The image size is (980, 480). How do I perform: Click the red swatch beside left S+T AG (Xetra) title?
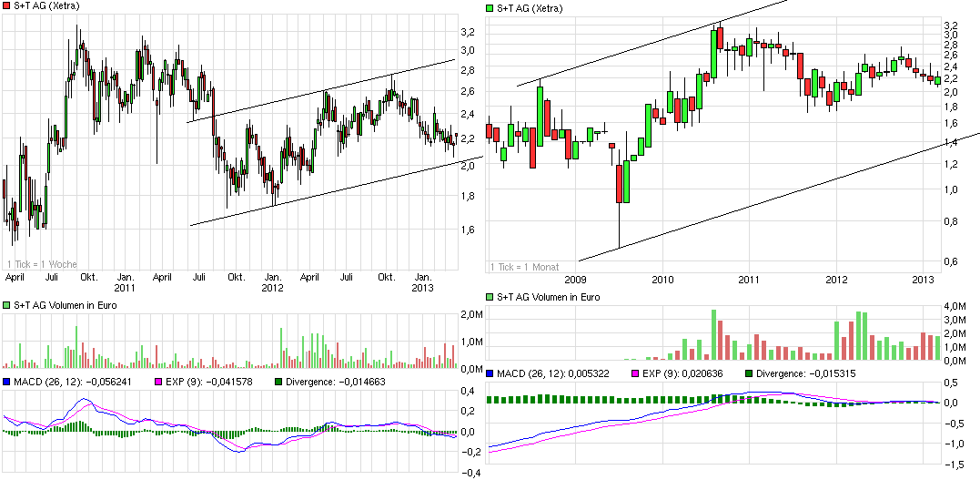(6, 5)
